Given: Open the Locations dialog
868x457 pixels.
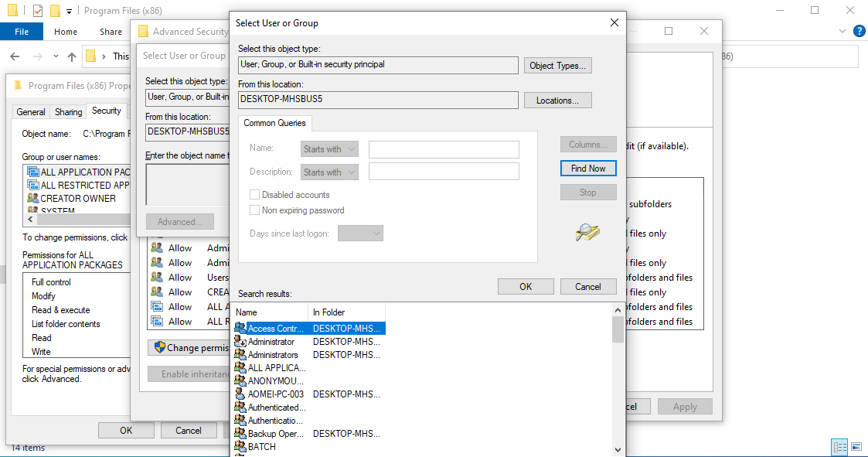Looking at the screenshot, I should 557,101.
